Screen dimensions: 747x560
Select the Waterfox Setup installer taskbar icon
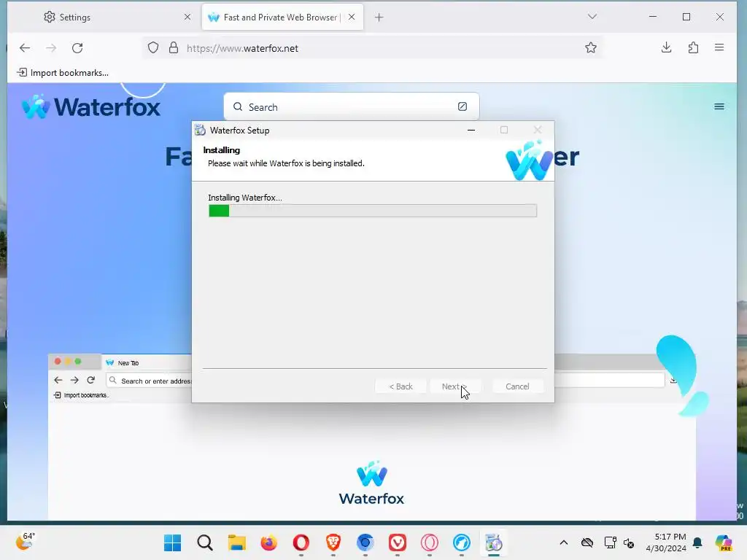point(494,542)
